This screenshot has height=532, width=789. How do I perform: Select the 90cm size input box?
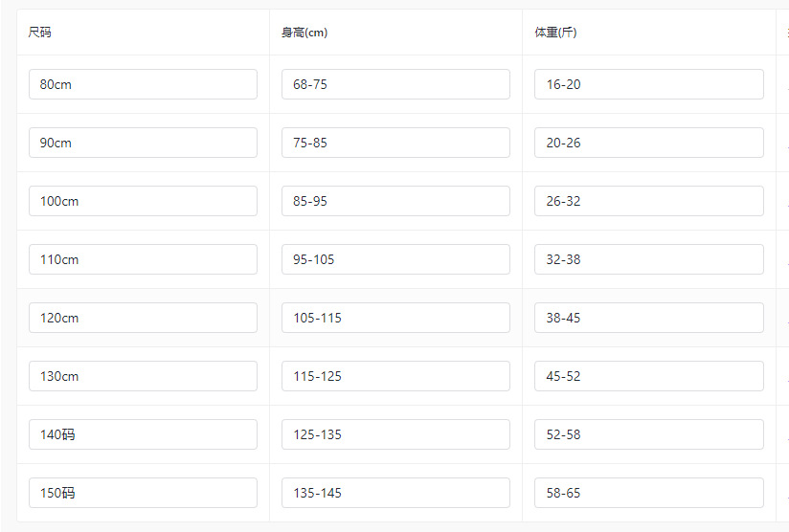[x=143, y=143]
